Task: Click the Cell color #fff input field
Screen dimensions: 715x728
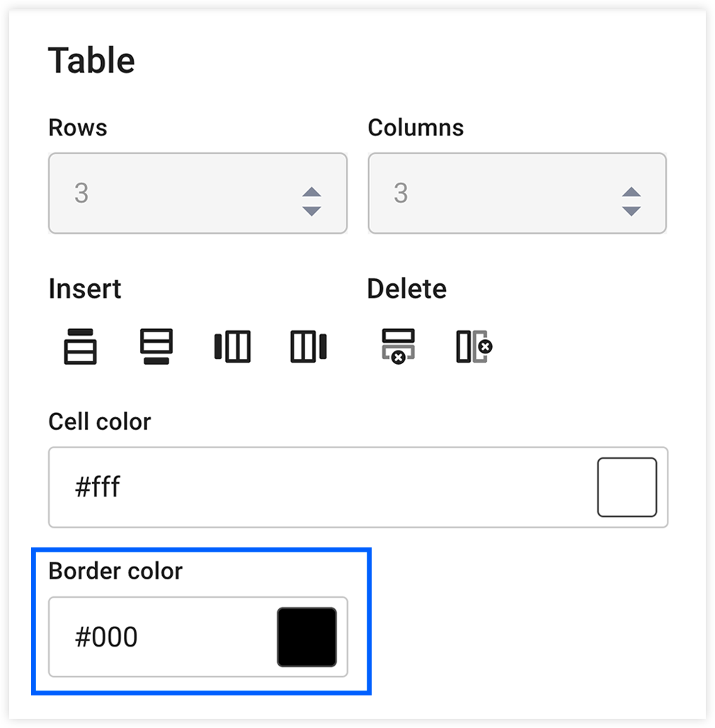Action: pyautogui.click(x=212, y=487)
